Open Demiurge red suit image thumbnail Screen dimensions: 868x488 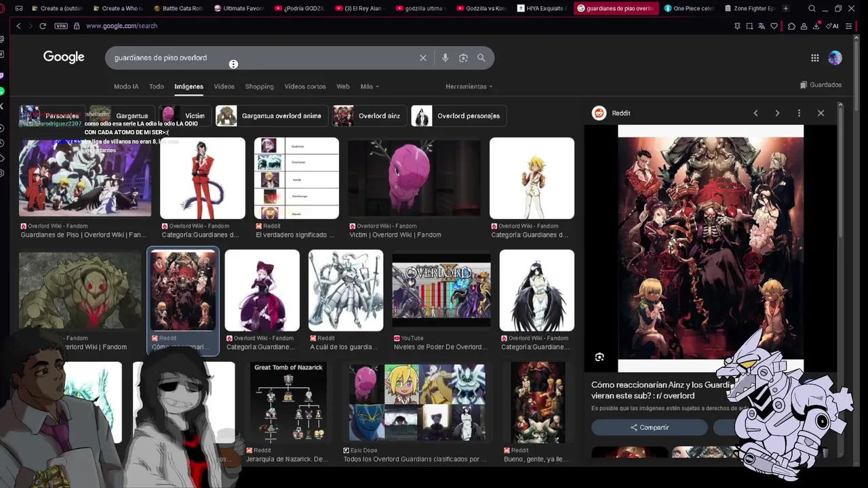(202, 178)
